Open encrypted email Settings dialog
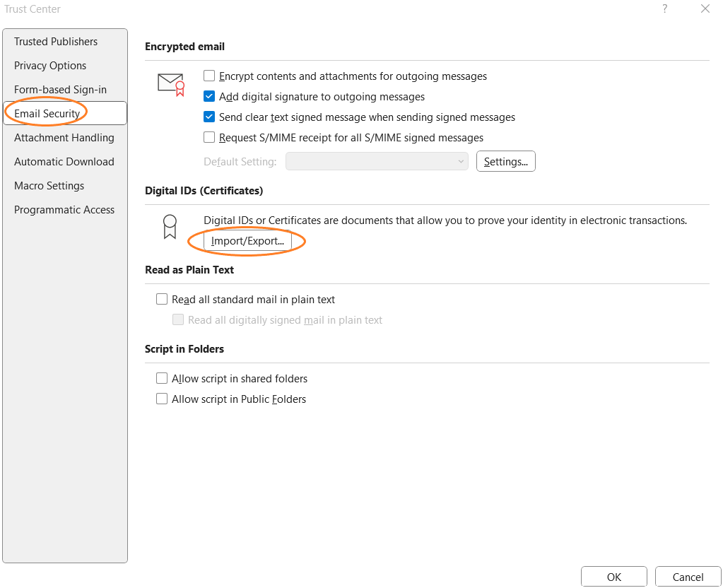 (x=505, y=161)
